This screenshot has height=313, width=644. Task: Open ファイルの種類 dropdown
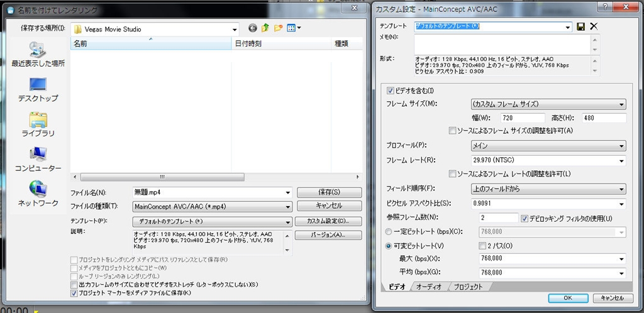pos(287,206)
